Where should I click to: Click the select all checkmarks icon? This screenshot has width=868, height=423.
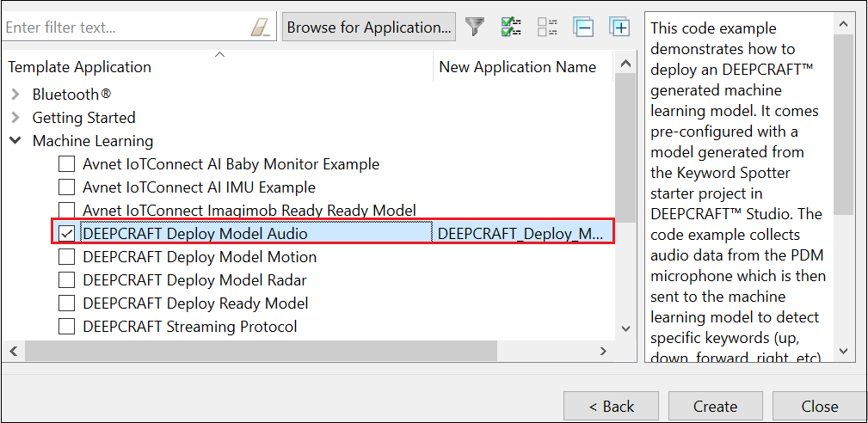click(511, 28)
